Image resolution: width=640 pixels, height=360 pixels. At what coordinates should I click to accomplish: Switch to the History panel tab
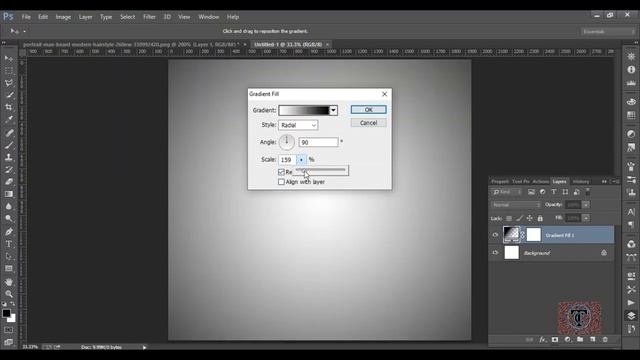[581, 181]
